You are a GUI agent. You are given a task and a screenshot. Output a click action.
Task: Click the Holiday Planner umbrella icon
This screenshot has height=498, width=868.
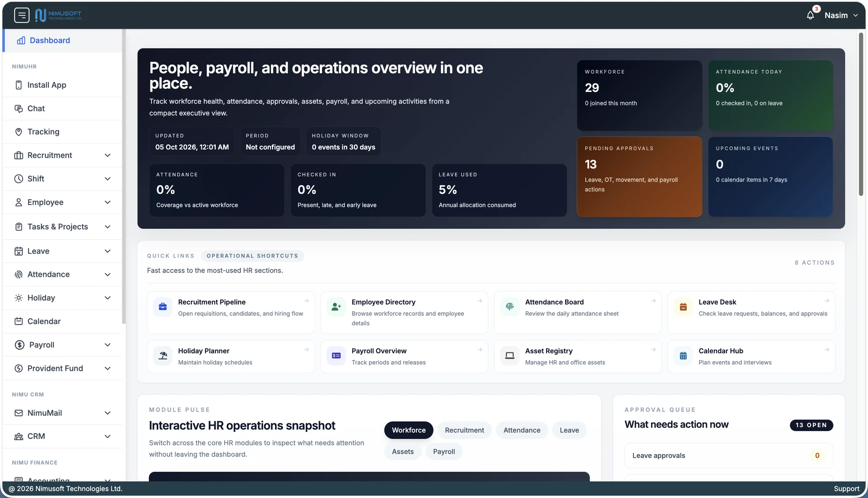[x=163, y=356]
